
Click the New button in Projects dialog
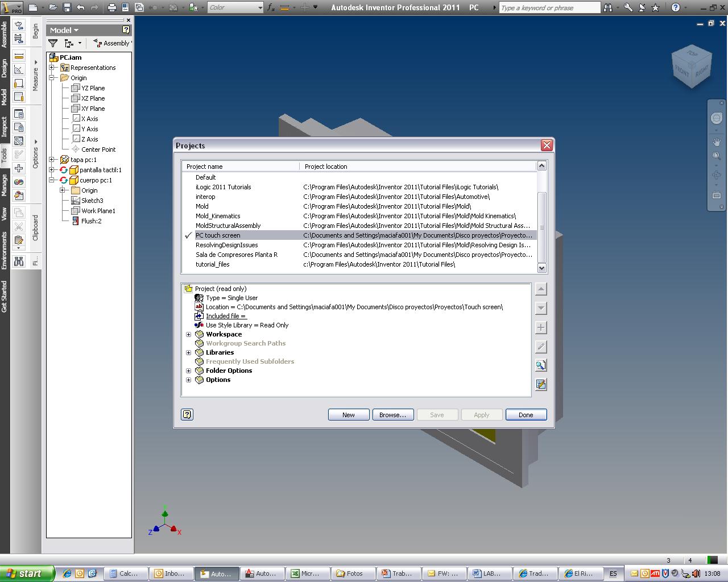coord(349,415)
